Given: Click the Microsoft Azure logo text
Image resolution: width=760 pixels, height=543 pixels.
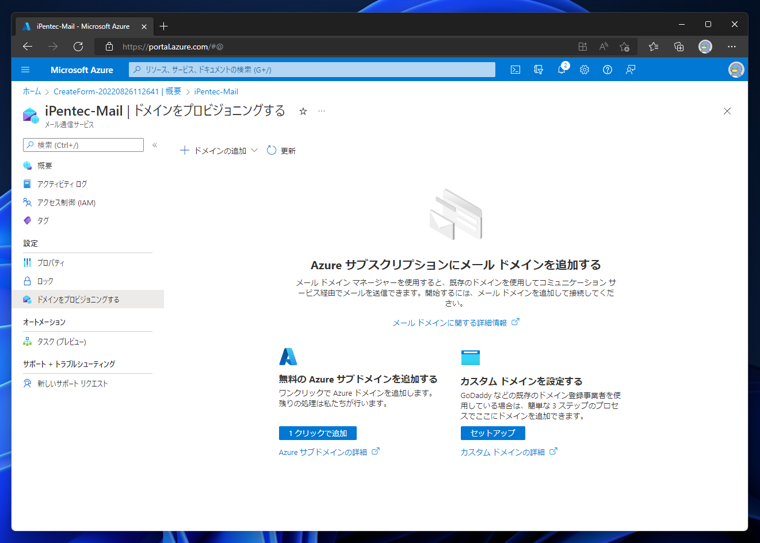Looking at the screenshot, I should pyautogui.click(x=81, y=70).
